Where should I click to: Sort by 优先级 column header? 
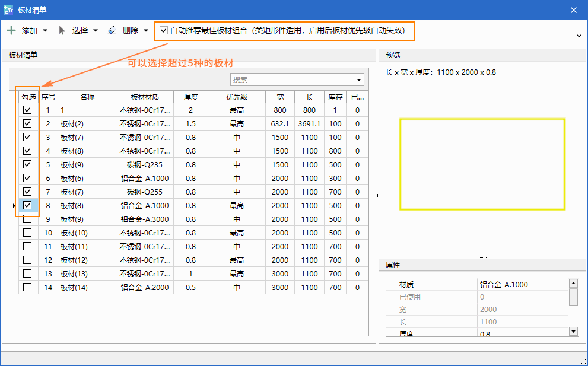236,97
